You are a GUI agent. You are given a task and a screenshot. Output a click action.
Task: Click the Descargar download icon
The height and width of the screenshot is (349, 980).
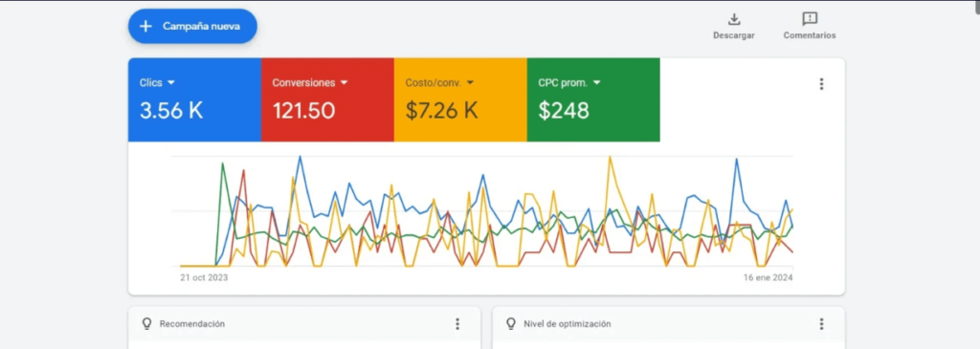pyautogui.click(x=734, y=19)
